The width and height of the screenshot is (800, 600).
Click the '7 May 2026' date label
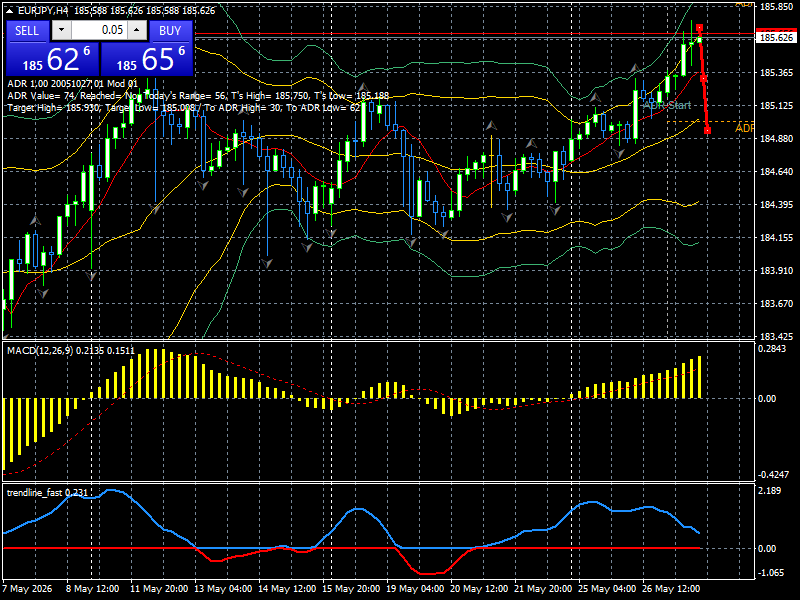[x=27, y=589]
